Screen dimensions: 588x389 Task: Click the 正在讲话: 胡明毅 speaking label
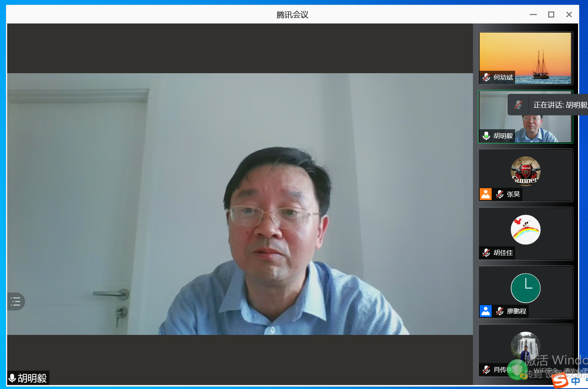(560, 105)
